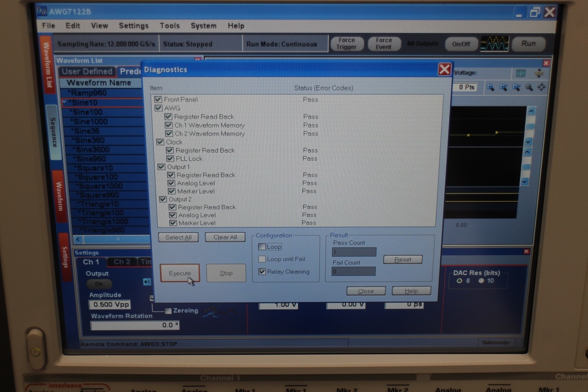
Task: Click the Close button in Diagnostics
Action: [x=366, y=291]
